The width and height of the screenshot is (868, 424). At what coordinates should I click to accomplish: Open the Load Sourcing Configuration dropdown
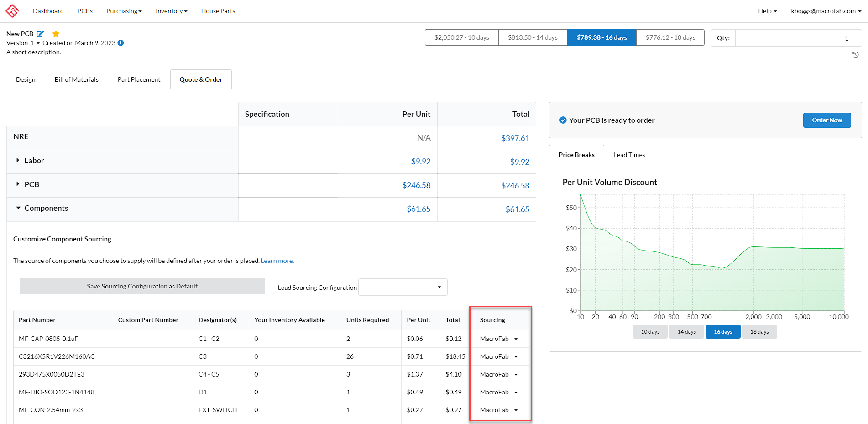click(403, 287)
